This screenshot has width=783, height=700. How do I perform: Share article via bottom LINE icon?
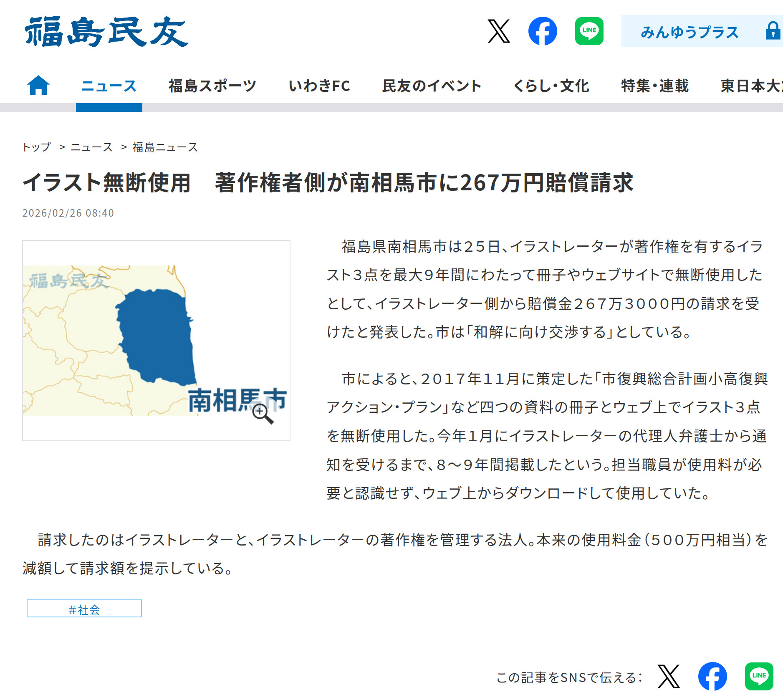(759, 676)
